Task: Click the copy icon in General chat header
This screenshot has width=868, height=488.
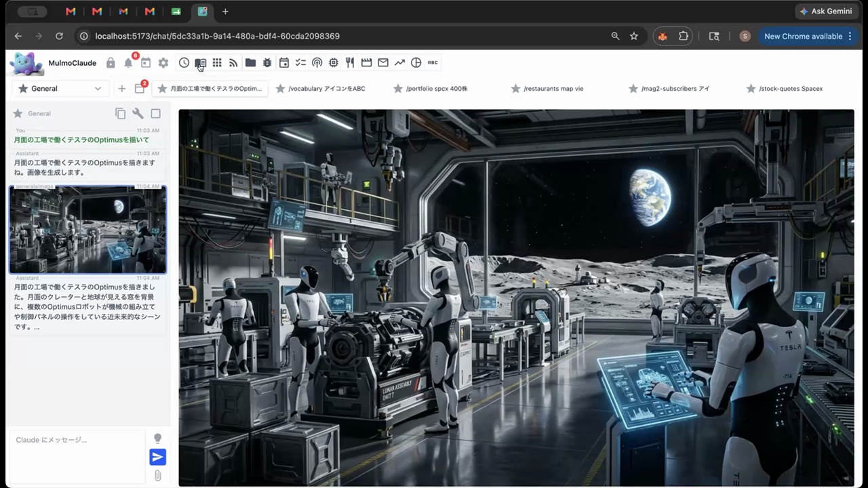Action: click(x=120, y=114)
